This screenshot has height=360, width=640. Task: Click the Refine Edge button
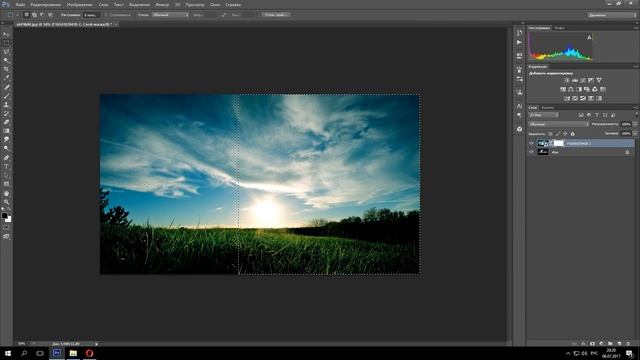click(x=276, y=15)
